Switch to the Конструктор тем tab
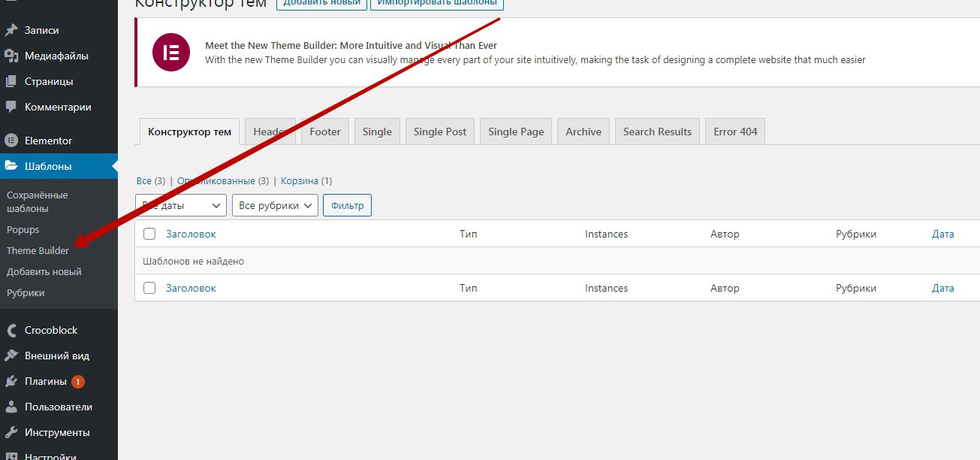The width and height of the screenshot is (980, 460). point(190,132)
